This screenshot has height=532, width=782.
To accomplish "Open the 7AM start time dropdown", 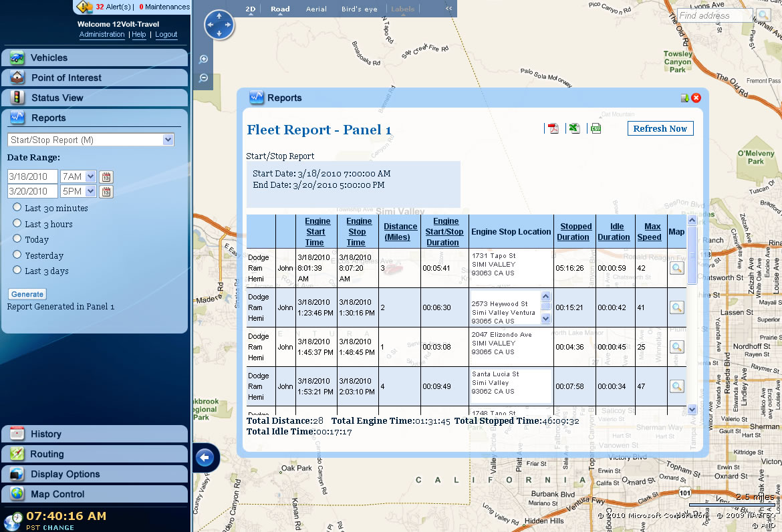I will tap(90, 176).
